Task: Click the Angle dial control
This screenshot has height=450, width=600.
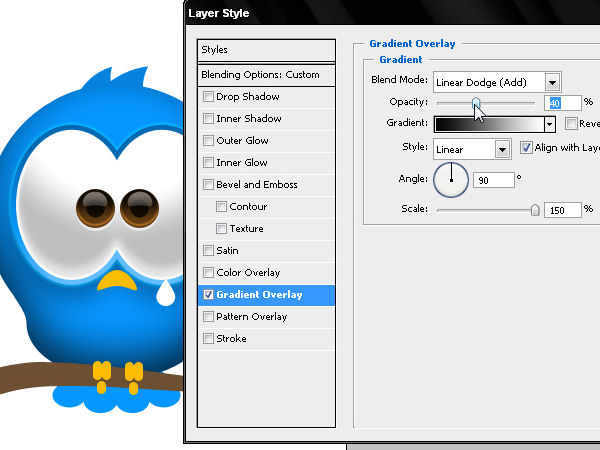Action: point(451,180)
